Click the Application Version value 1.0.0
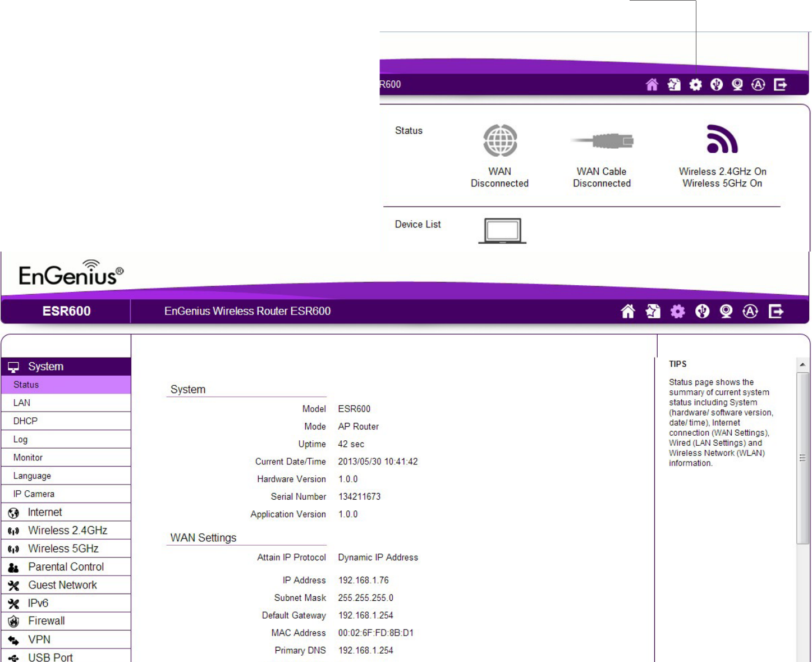 pos(348,514)
